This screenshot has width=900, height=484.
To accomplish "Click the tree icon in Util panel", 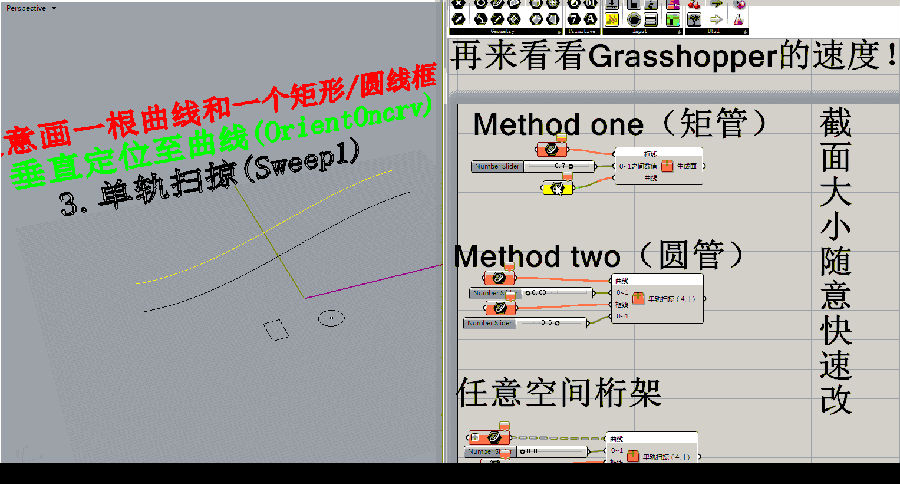I will coord(694,20).
